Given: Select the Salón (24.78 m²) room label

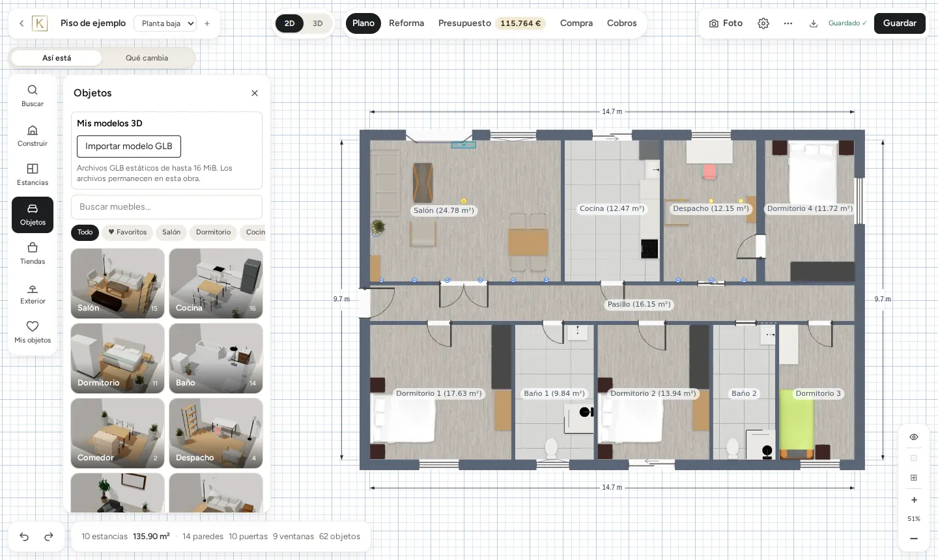Looking at the screenshot, I should coord(444,211).
